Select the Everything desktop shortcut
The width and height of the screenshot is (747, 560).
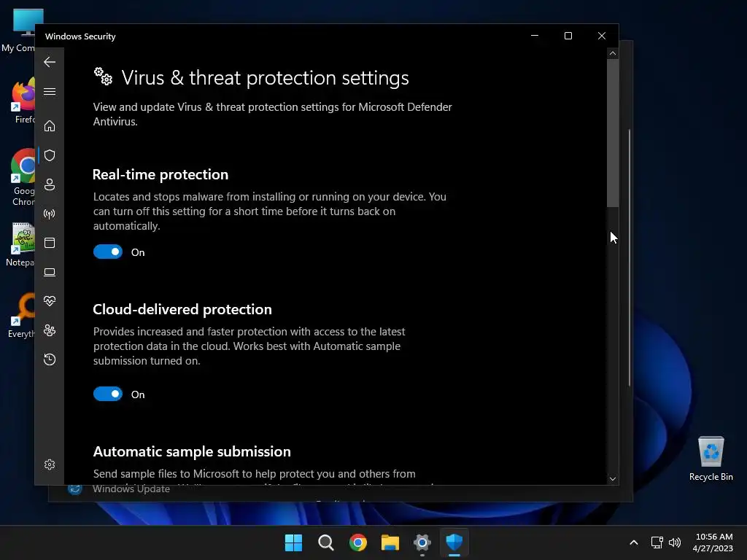(x=21, y=316)
